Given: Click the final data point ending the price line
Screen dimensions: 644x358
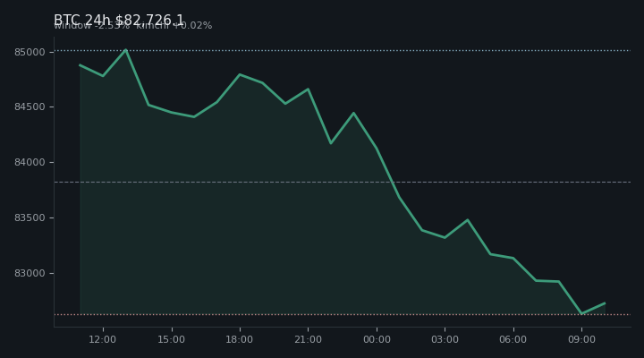Looking at the screenshot, I should click(x=605, y=303).
